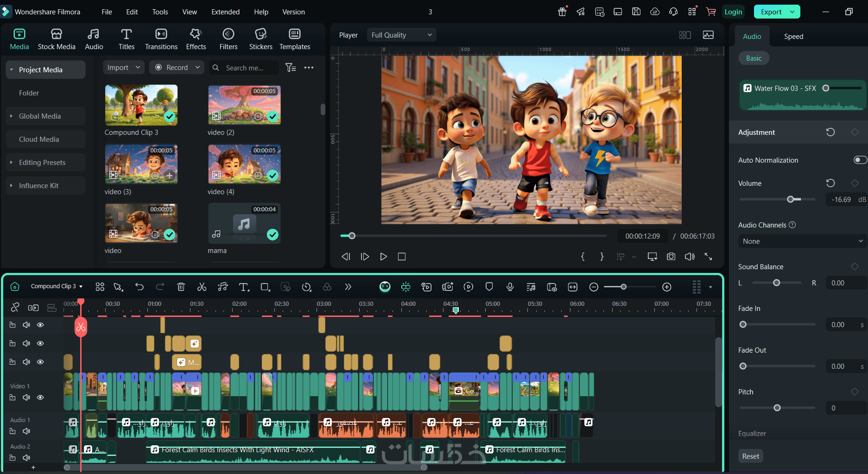Open the Transitions panel
This screenshot has height=474, width=868.
pos(161,39)
